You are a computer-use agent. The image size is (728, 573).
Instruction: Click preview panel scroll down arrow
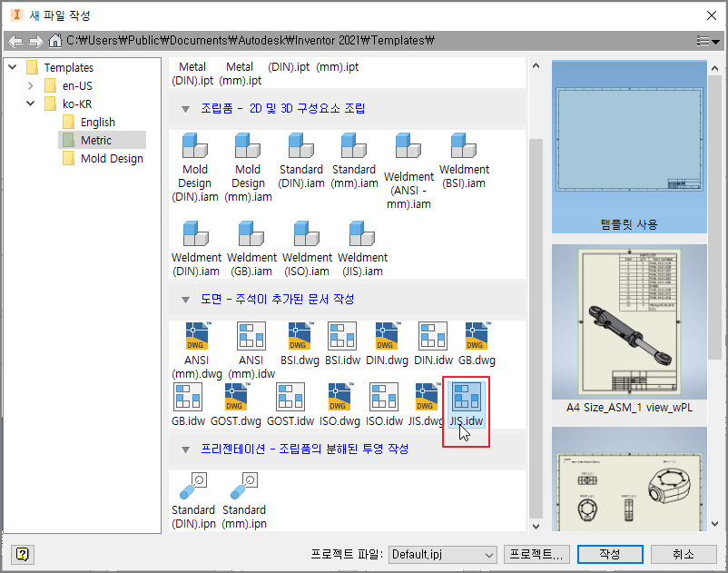[x=715, y=524]
